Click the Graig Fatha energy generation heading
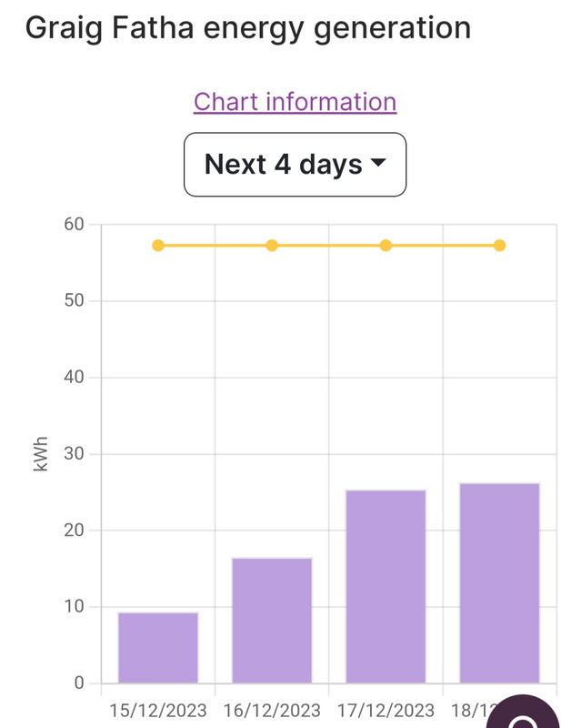 (248, 29)
